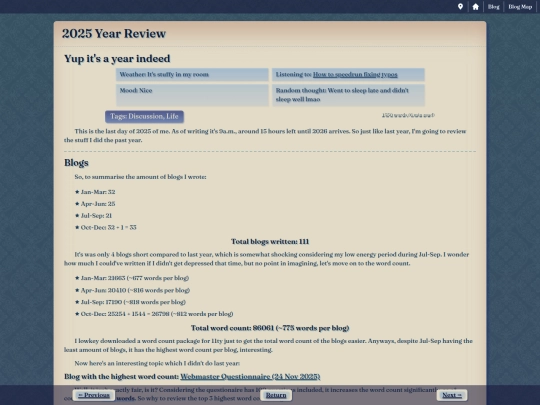Screen dimensions: 540x405
Task: Click the 'Weather: It's stuffy in my room' box
Action: click(x=192, y=74)
